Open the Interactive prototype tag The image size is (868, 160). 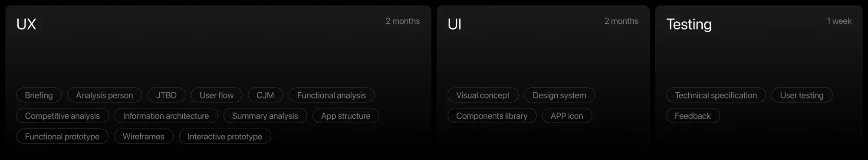coord(225,137)
